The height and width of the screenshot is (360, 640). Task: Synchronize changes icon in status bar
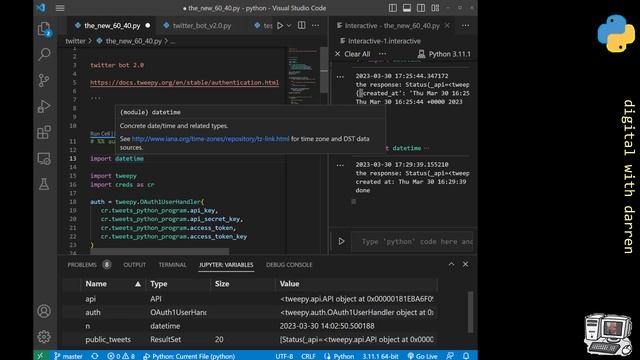[x=95, y=356]
